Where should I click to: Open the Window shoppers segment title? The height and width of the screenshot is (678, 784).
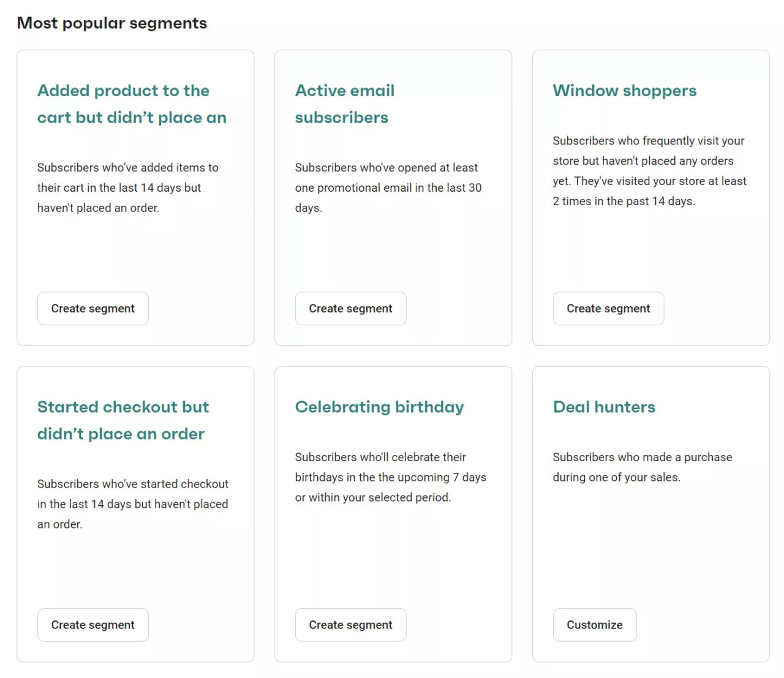point(624,90)
